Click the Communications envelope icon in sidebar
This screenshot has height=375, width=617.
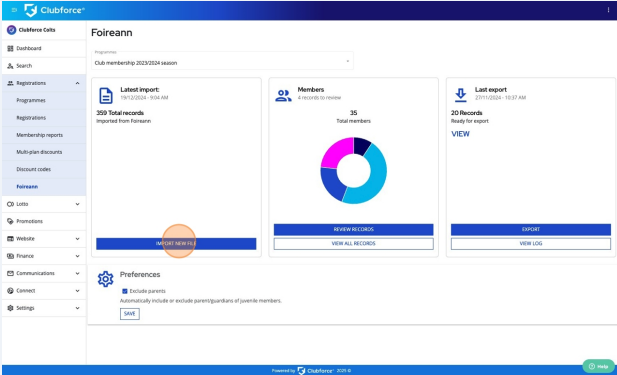pyautogui.click(x=10, y=273)
